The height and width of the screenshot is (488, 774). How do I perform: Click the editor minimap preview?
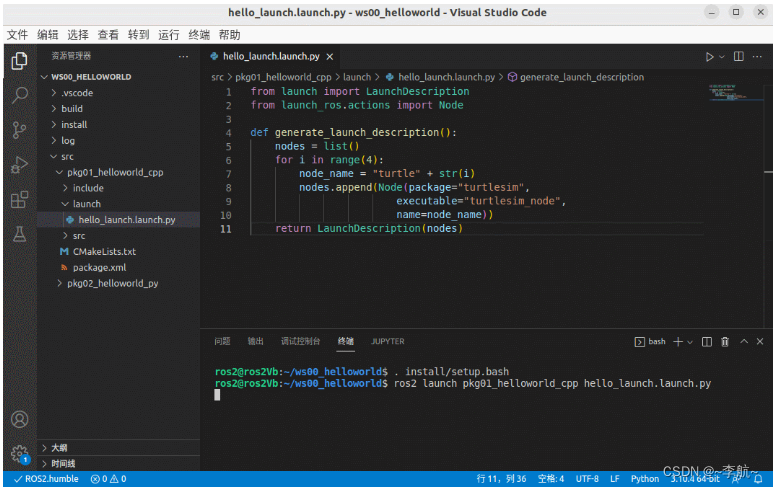(x=735, y=93)
